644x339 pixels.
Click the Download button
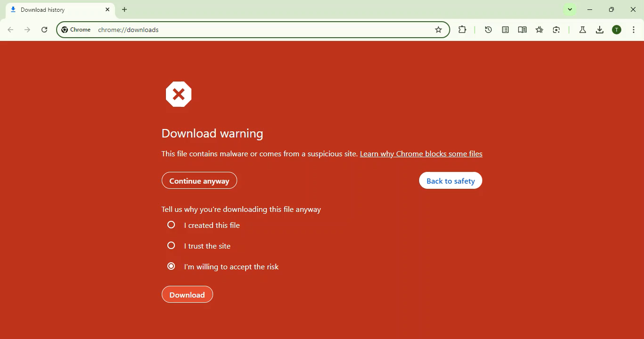click(187, 295)
